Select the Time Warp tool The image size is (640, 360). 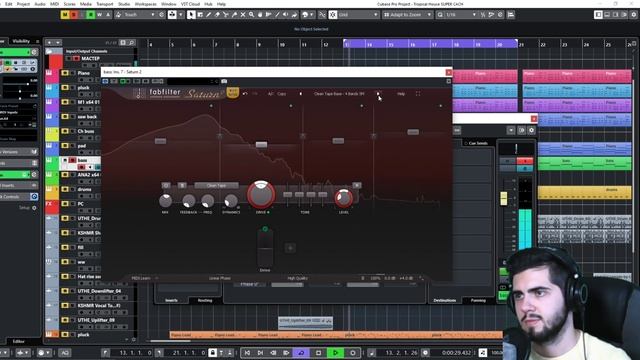(269, 15)
